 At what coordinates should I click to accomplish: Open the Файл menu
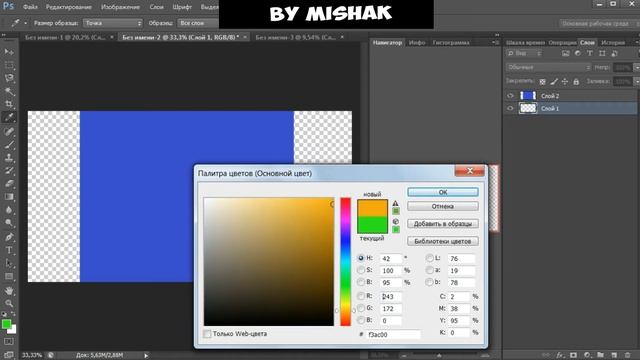(30, 7)
